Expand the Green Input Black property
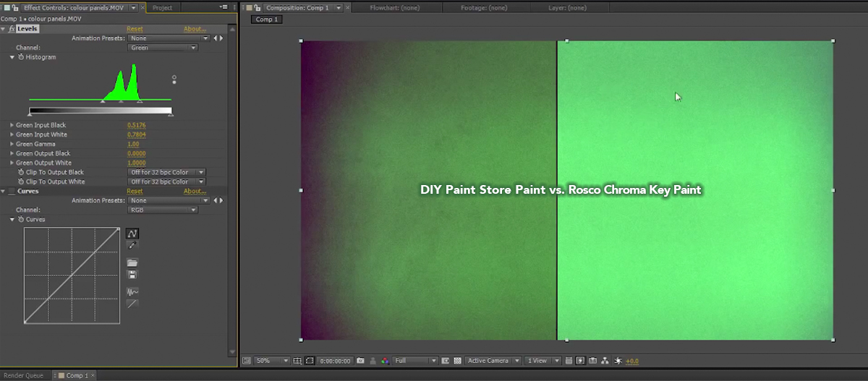The image size is (868, 381). (12, 125)
